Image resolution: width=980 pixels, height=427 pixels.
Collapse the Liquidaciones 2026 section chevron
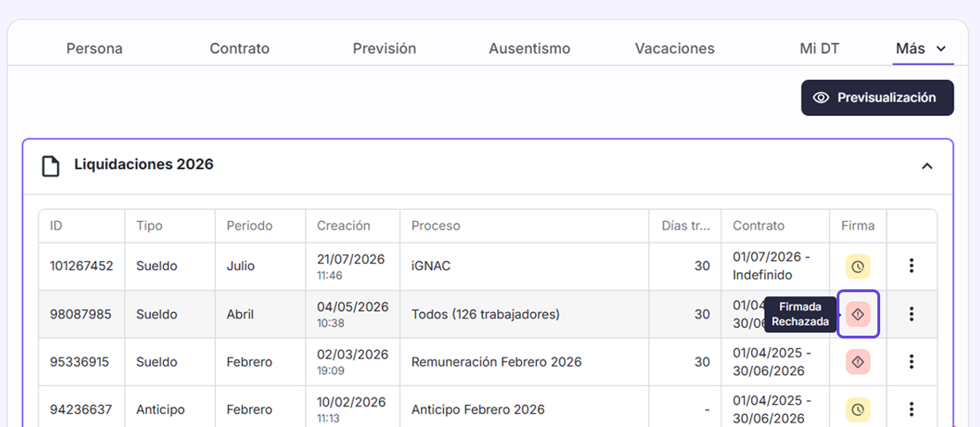927,166
